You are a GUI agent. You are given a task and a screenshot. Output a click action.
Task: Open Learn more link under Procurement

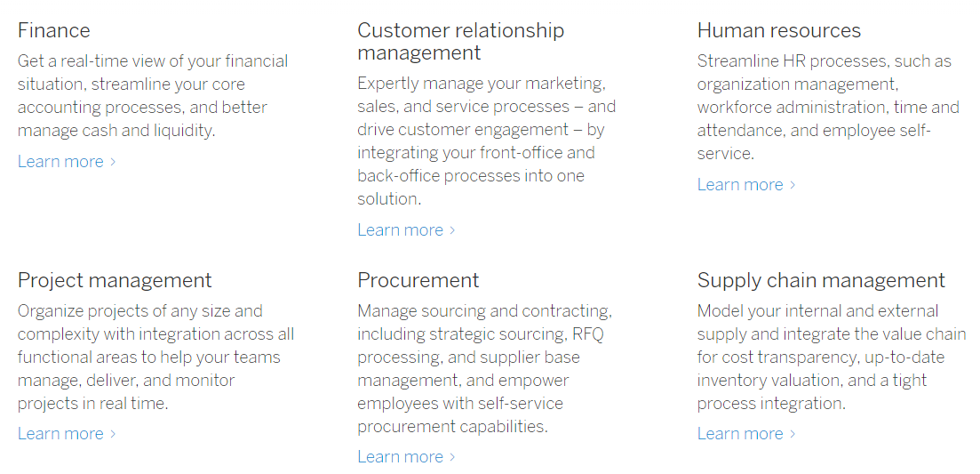pos(406,456)
